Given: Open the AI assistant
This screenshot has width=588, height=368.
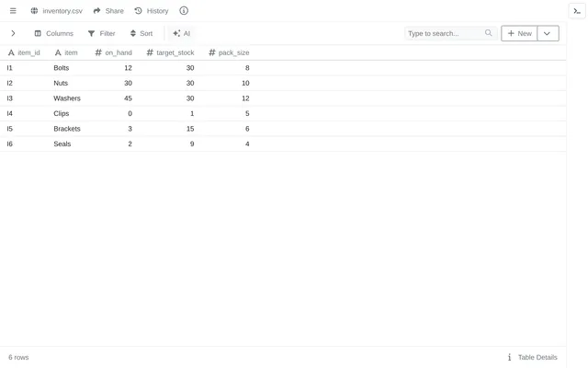Looking at the screenshot, I should tap(182, 33).
